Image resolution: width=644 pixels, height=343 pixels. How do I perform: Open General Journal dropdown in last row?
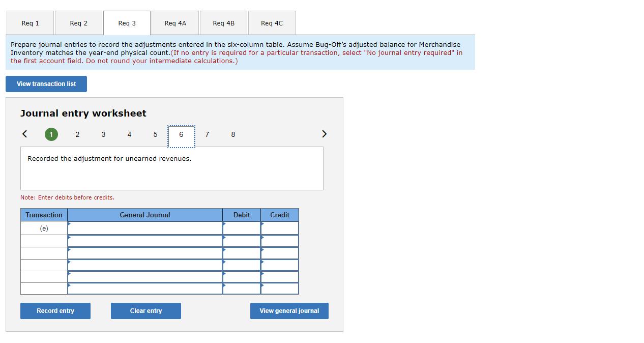coord(145,289)
